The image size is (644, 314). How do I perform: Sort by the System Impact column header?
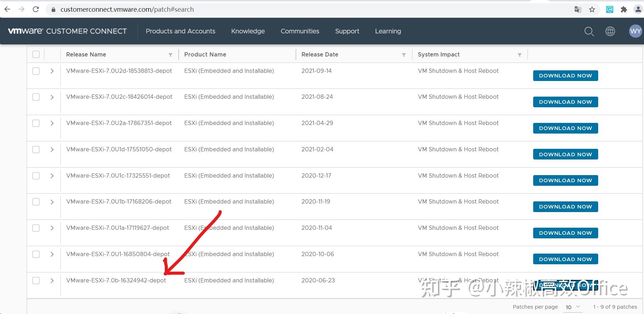click(x=439, y=54)
